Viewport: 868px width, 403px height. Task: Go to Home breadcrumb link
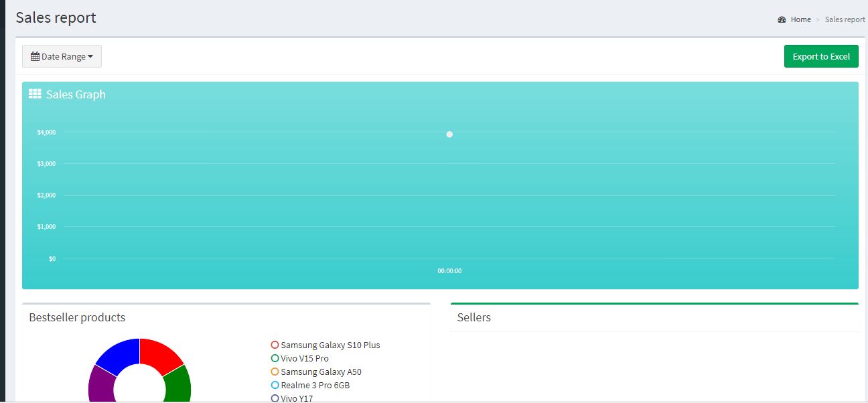click(x=800, y=19)
